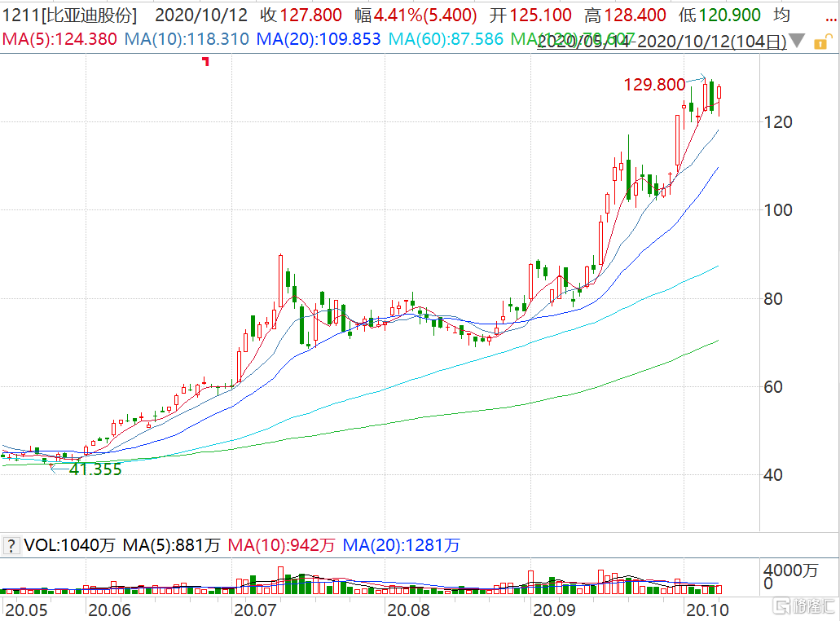This screenshot has width=840, height=621.
Task: Click the 41.355 lowest price annotation
Action: pyautogui.click(x=96, y=469)
